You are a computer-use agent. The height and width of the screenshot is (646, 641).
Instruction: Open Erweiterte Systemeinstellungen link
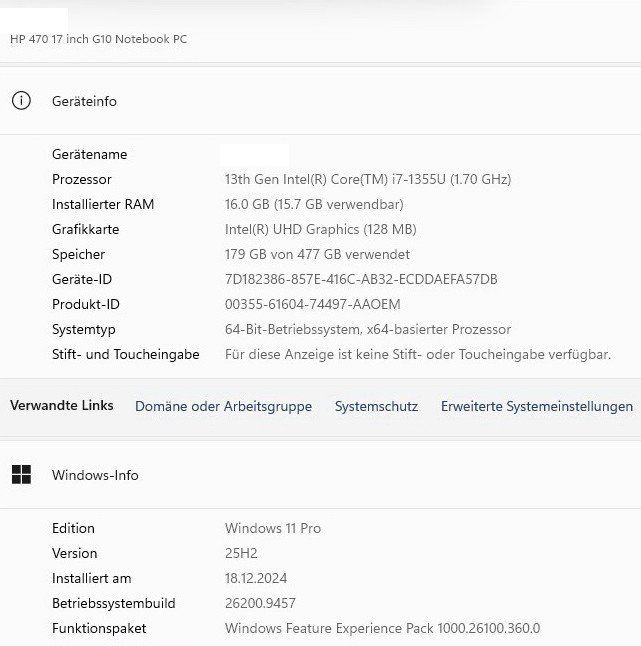click(x=537, y=406)
